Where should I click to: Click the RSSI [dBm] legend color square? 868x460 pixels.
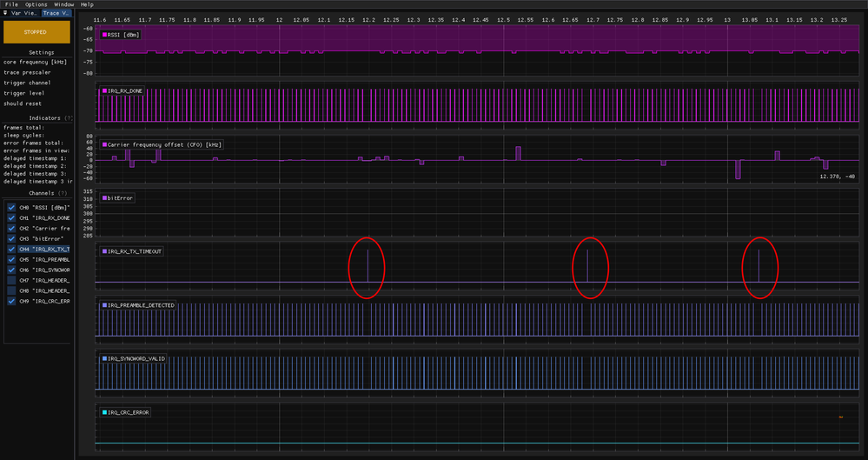point(104,35)
